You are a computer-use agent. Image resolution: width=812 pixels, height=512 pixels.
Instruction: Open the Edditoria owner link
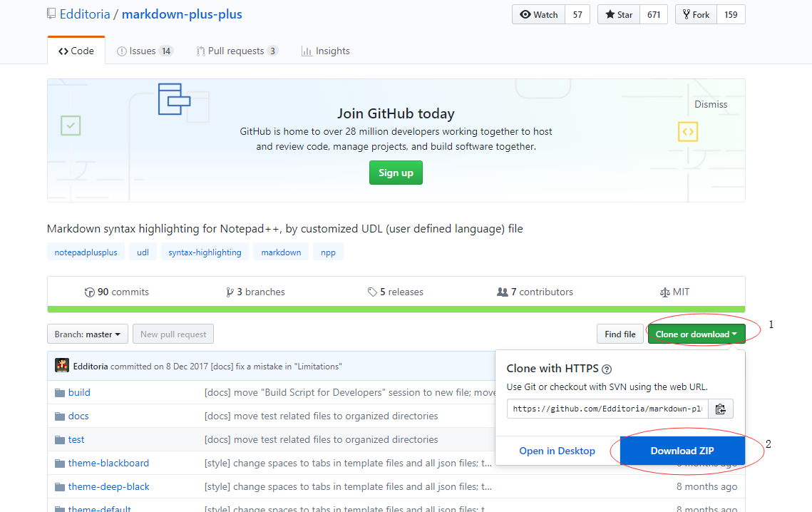pyautogui.click(x=84, y=14)
